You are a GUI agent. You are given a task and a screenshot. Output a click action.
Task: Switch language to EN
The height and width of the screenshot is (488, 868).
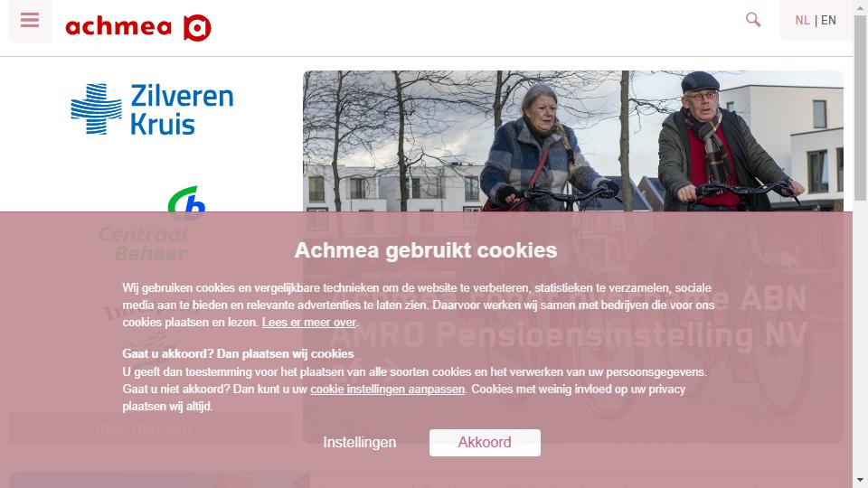point(828,21)
